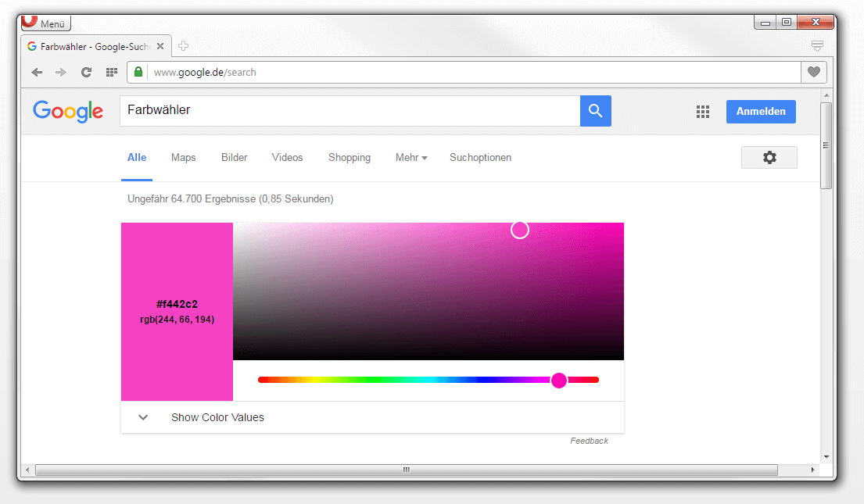Reload the page

point(86,72)
